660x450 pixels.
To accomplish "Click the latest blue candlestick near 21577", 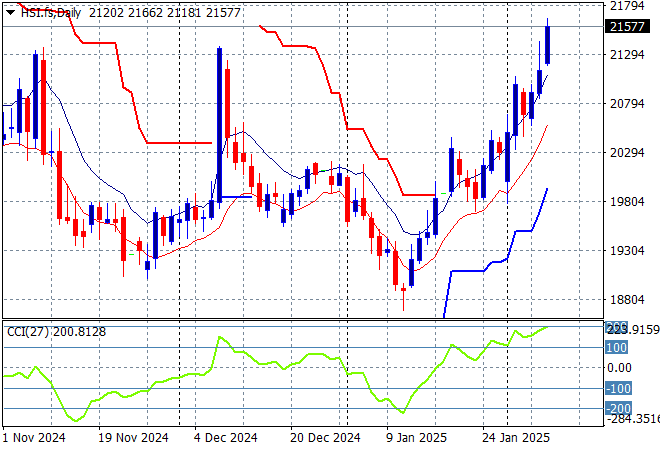I will [547, 45].
